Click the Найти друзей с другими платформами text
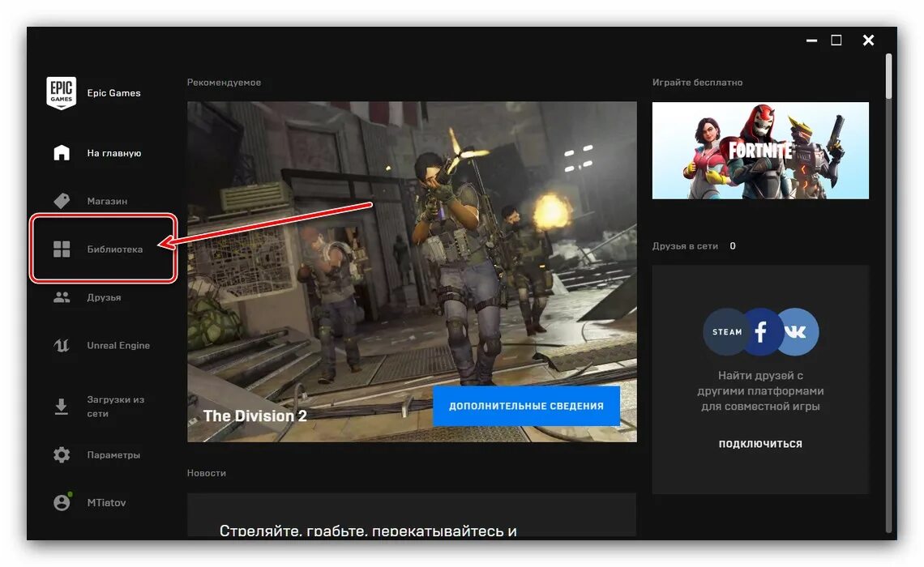Screen dimensions: 924x567 coord(760,391)
